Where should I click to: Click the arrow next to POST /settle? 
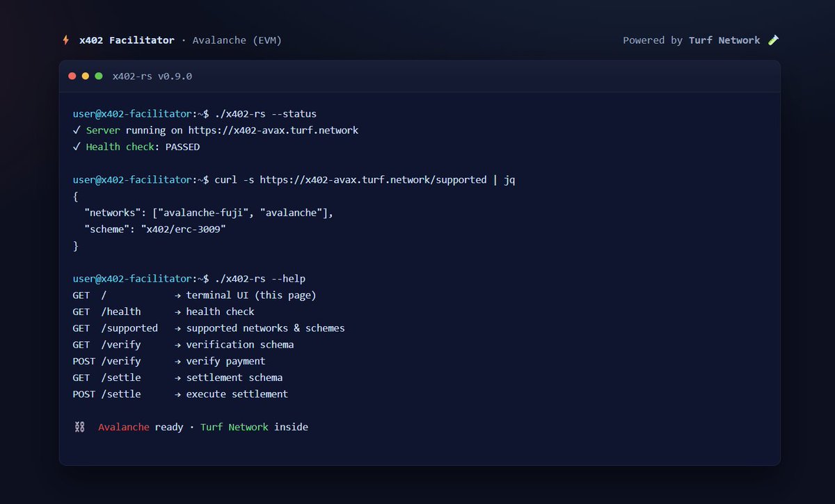178,394
